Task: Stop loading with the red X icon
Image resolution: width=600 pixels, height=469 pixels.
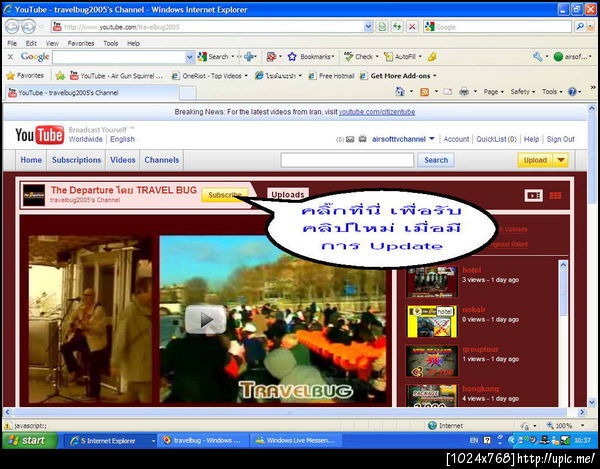Action: [412, 27]
